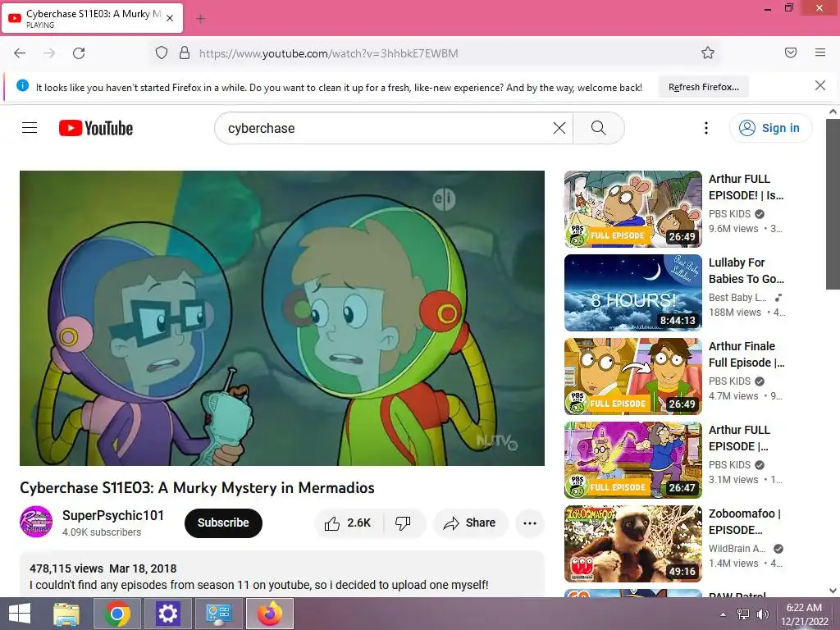Open the tracking protection shield icon
The height and width of the screenshot is (630, 840).
162,53
